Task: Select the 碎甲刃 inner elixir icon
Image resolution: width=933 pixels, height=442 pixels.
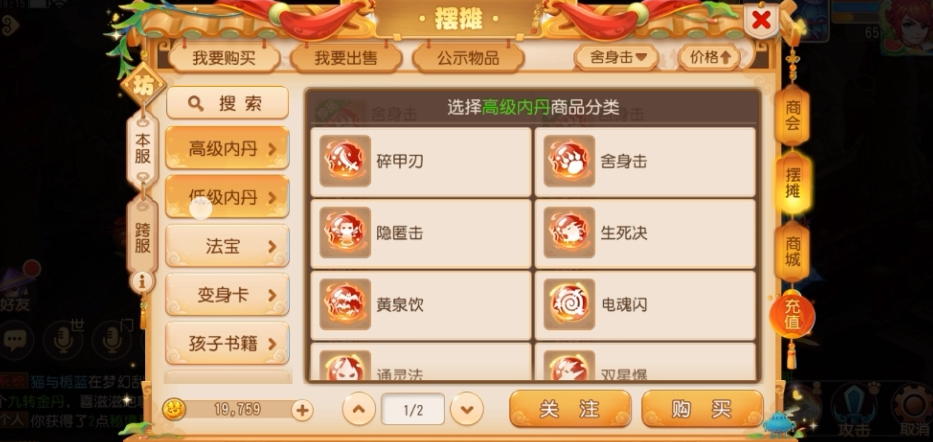Action: 345,161
